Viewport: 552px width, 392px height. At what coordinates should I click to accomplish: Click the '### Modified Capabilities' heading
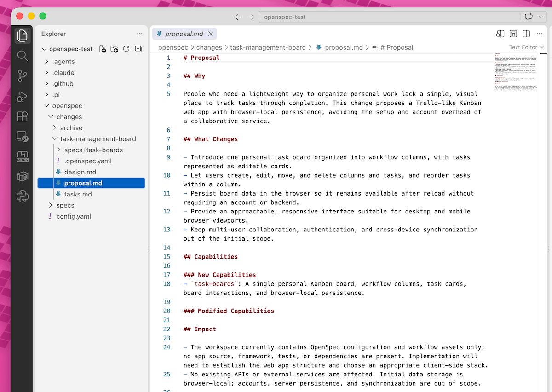click(229, 311)
